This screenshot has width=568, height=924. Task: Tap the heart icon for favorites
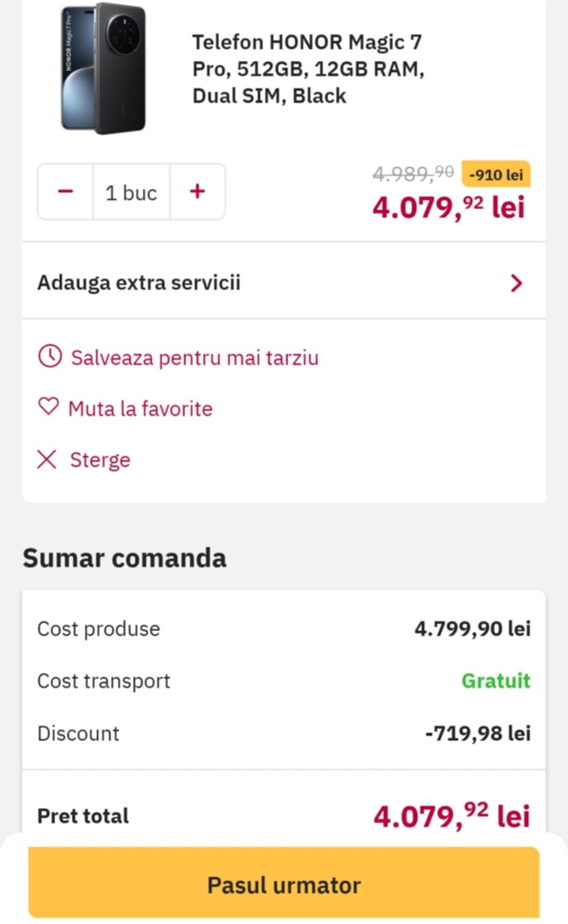[x=49, y=407]
